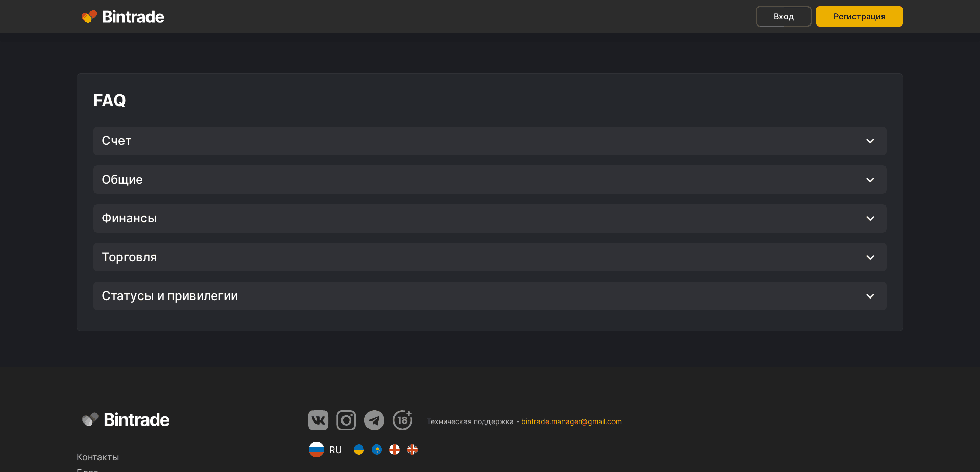Switch language to Kazakhstan flag
This screenshot has height=472, width=980.
click(377, 450)
